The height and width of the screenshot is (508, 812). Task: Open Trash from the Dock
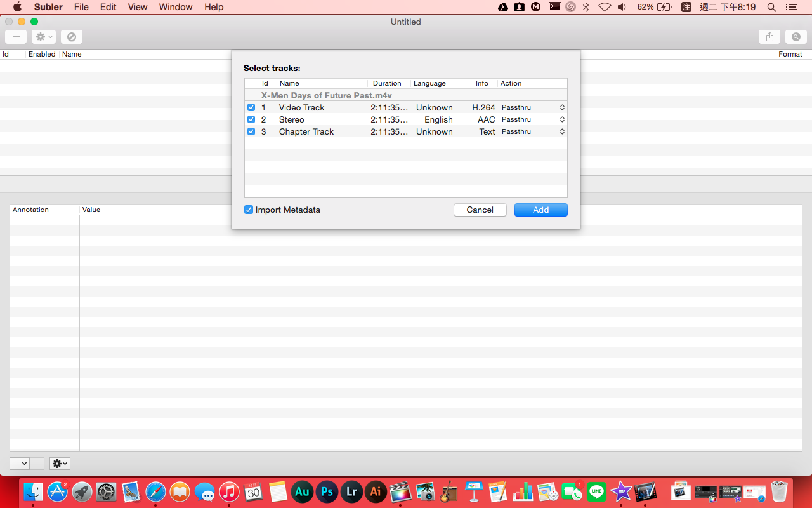click(x=779, y=491)
